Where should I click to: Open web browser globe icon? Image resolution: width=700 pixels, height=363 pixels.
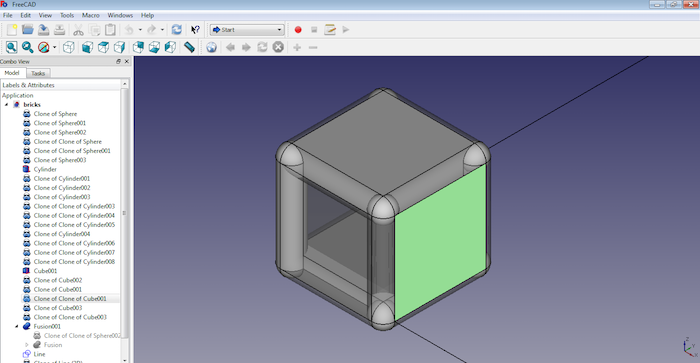click(212, 47)
